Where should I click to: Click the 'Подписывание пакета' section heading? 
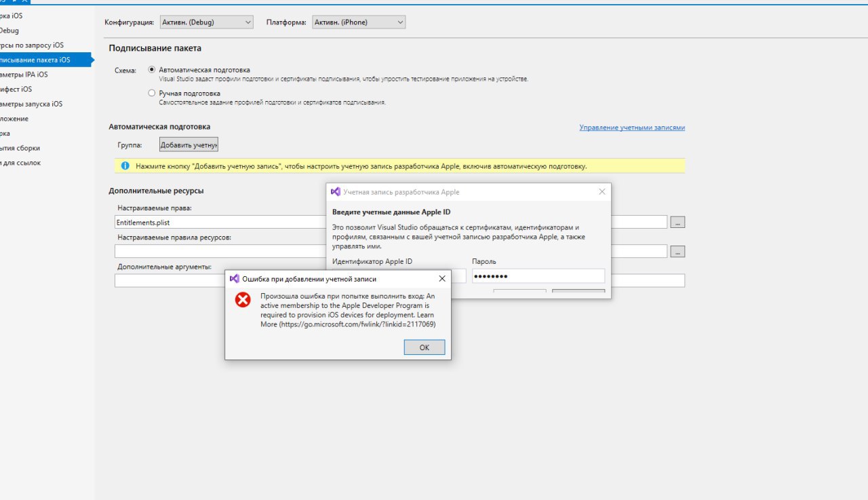155,48
